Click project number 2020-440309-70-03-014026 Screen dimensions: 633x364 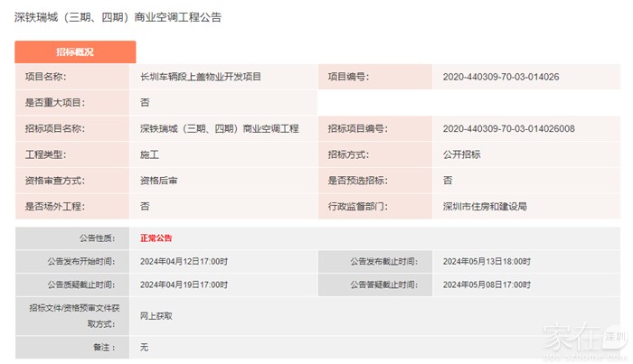[x=501, y=78]
